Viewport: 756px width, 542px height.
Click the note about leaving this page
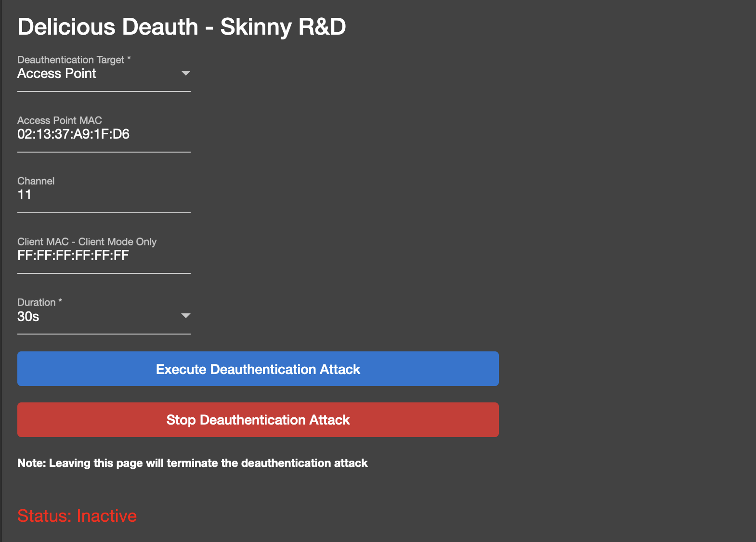pos(193,463)
